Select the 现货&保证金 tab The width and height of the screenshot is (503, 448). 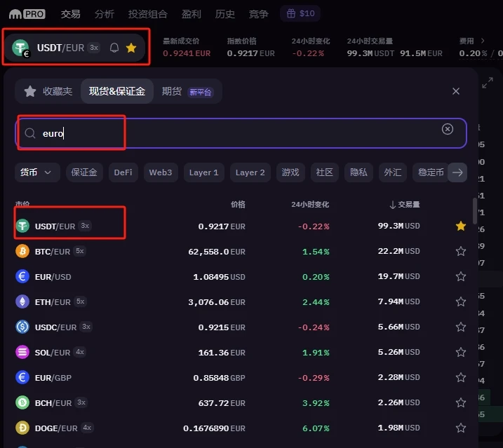pyautogui.click(x=117, y=91)
